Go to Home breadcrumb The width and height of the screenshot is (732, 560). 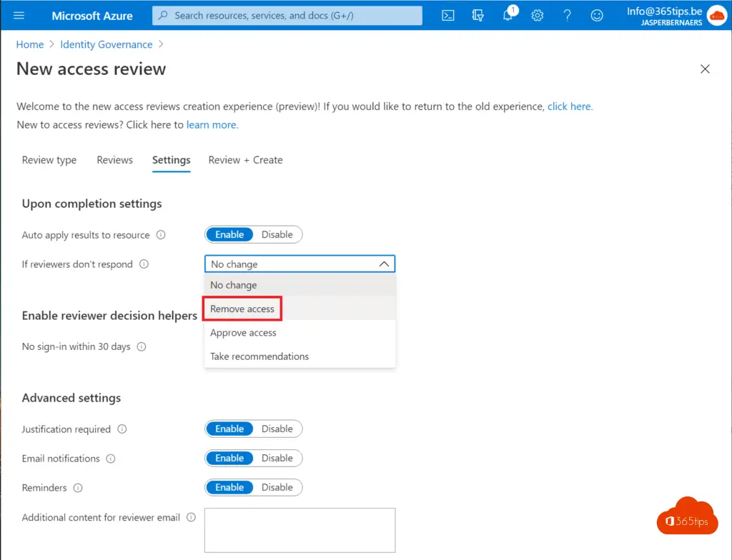pos(30,44)
